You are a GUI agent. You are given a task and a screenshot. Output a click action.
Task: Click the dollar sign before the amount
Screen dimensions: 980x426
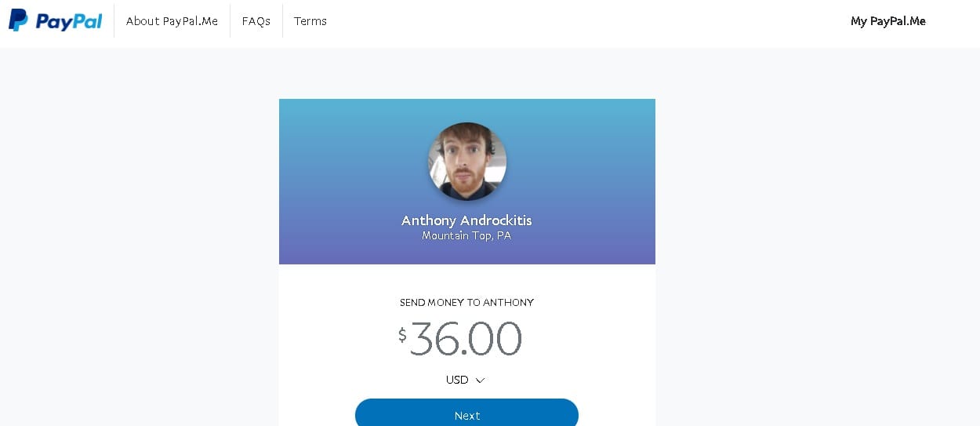402,335
